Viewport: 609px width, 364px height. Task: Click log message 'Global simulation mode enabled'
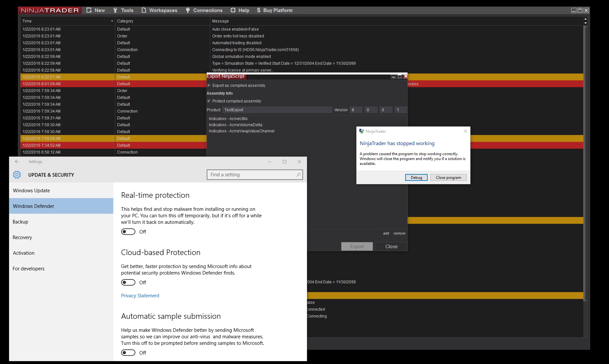coord(242,57)
